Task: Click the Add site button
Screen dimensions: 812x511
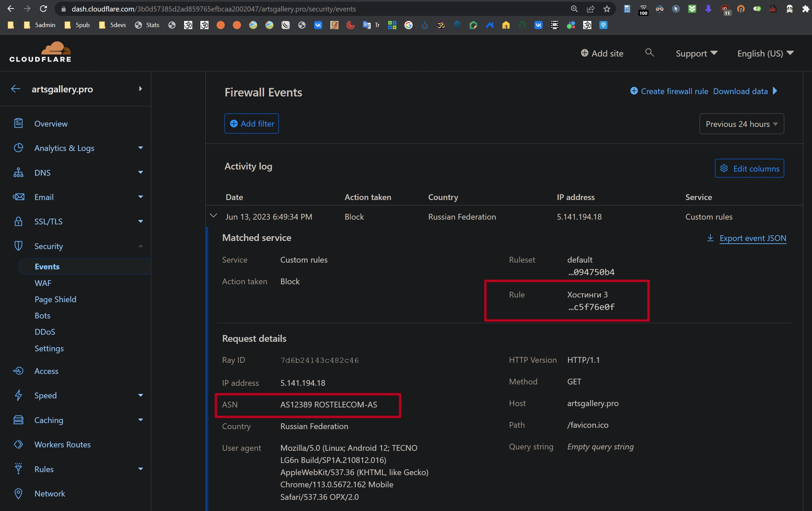Action: [x=602, y=53]
